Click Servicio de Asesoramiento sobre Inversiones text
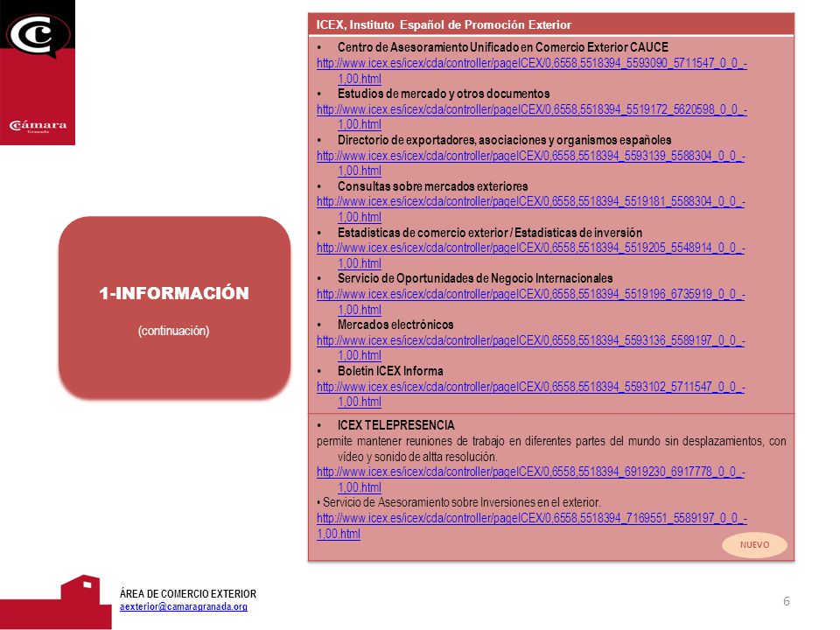Viewport: 840px width, 630px height. pyautogui.click(x=462, y=502)
